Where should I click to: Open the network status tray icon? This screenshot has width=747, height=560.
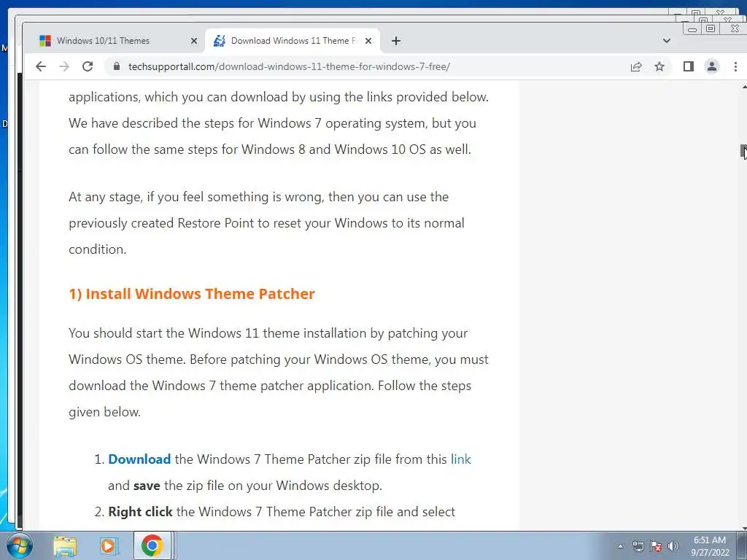pos(638,546)
